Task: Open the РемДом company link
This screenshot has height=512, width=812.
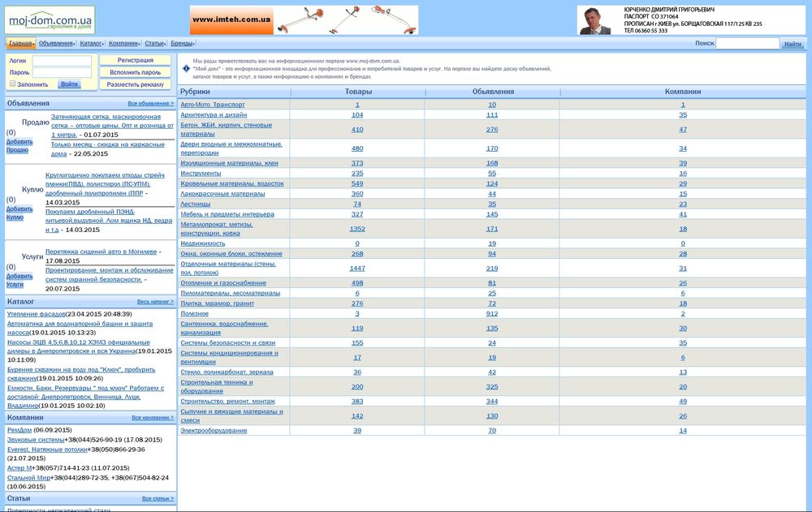Action: 19,430
